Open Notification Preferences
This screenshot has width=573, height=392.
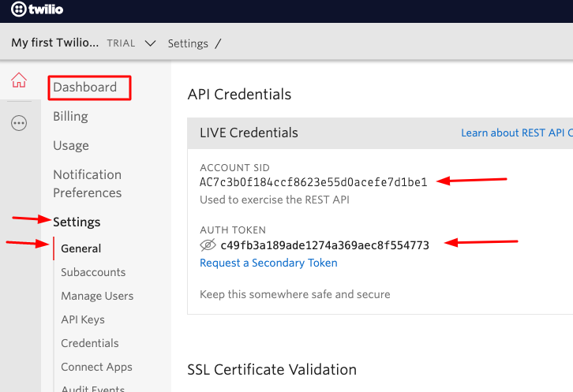88,184
